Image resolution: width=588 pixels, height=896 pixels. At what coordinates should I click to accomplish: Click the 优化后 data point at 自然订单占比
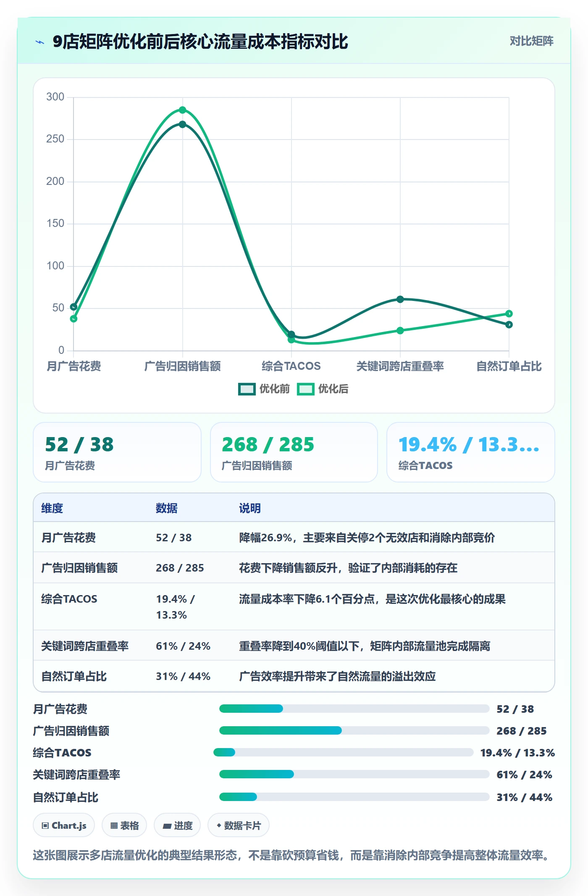pyautogui.click(x=509, y=314)
